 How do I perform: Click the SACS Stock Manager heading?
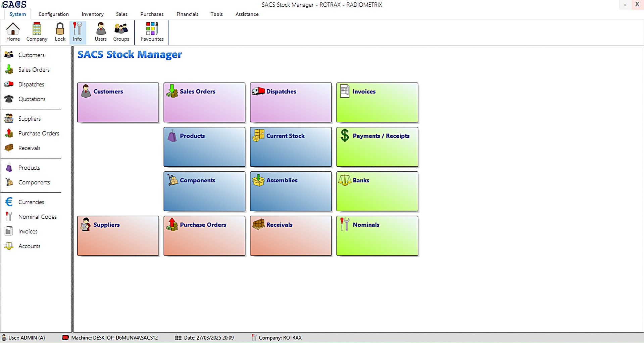click(130, 54)
